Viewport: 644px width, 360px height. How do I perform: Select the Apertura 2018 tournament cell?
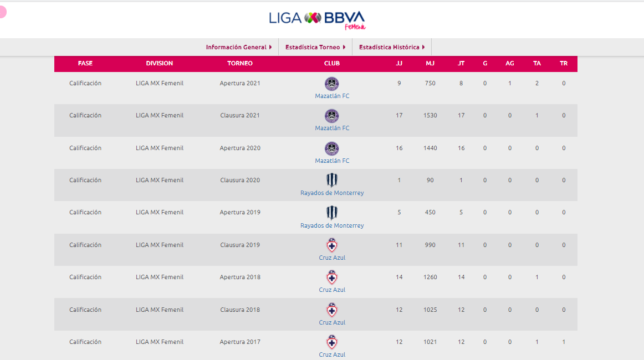coord(240,277)
